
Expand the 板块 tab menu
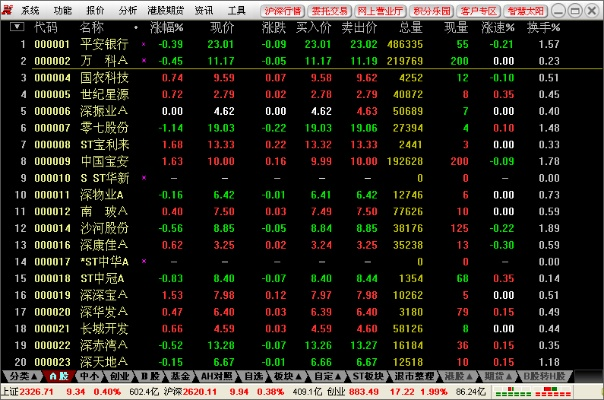pyautogui.click(x=289, y=376)
